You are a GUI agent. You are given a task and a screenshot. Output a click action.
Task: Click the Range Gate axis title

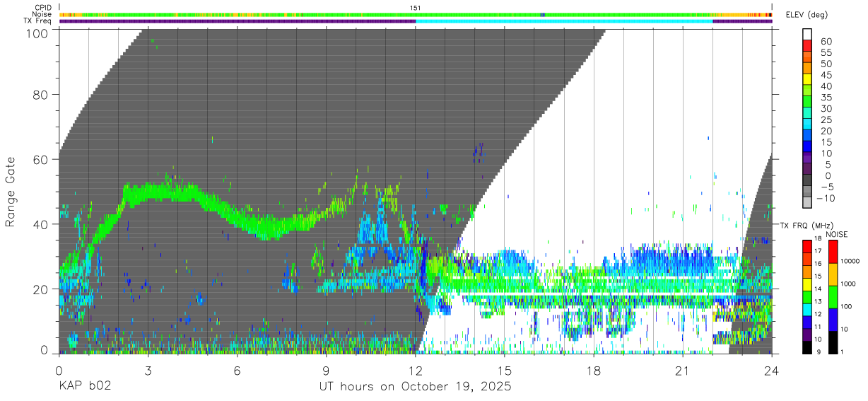pos(11,191)
